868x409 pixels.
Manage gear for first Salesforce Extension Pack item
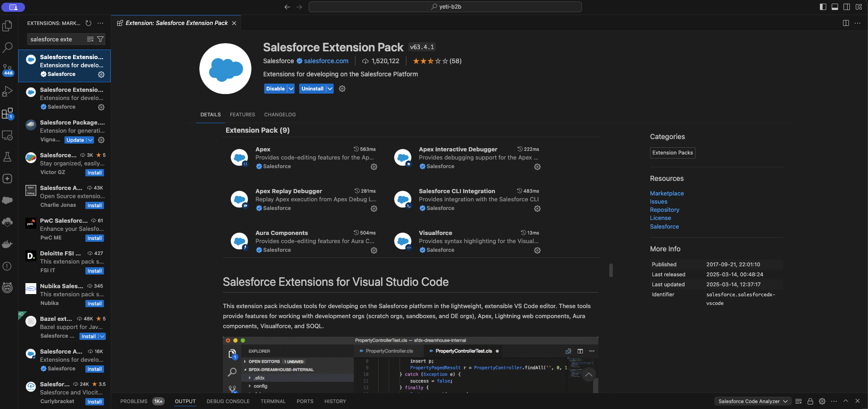(101, 75)
